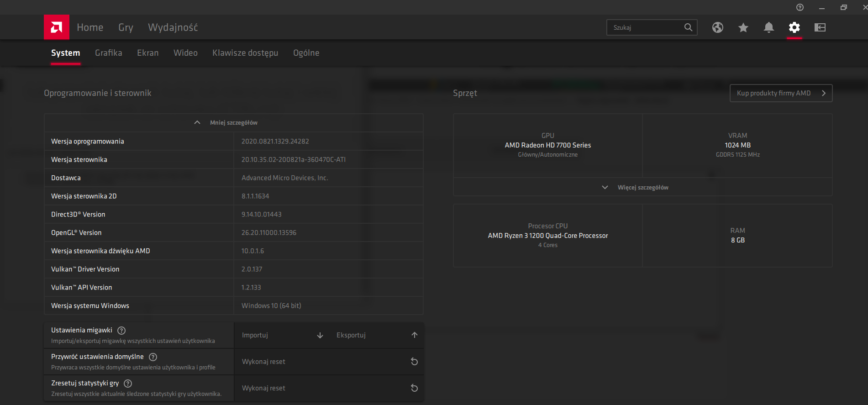Viewport: 868px width, 405px height.
Task: Open the web browser globe icon
Action: (718, 27)
